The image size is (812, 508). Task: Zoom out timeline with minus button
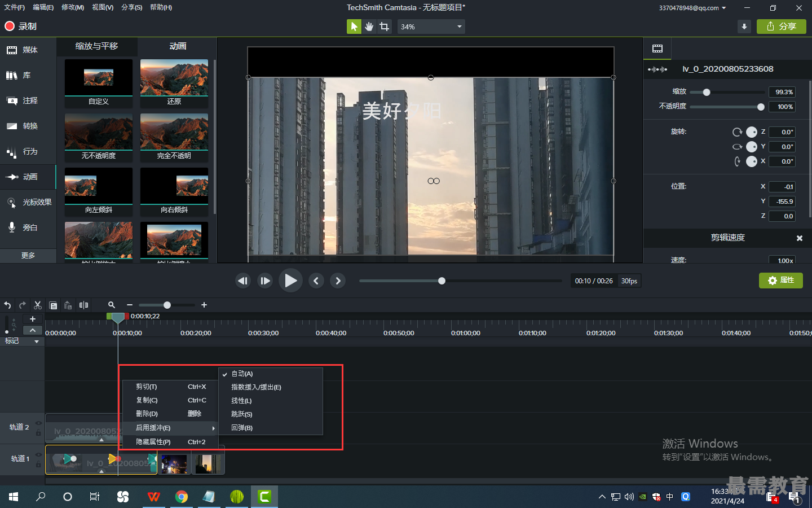click(x=130, y=305)
